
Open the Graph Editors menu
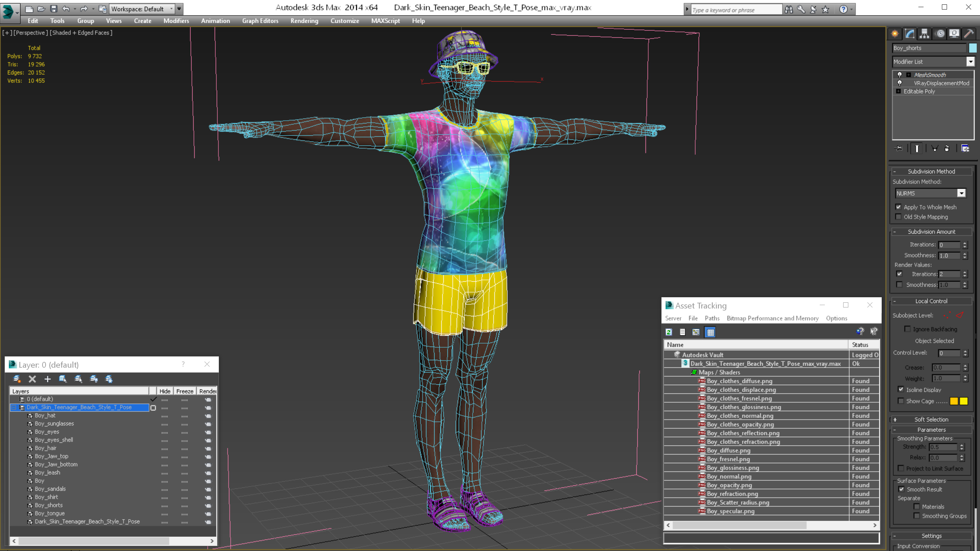click(x=260, y=21)
